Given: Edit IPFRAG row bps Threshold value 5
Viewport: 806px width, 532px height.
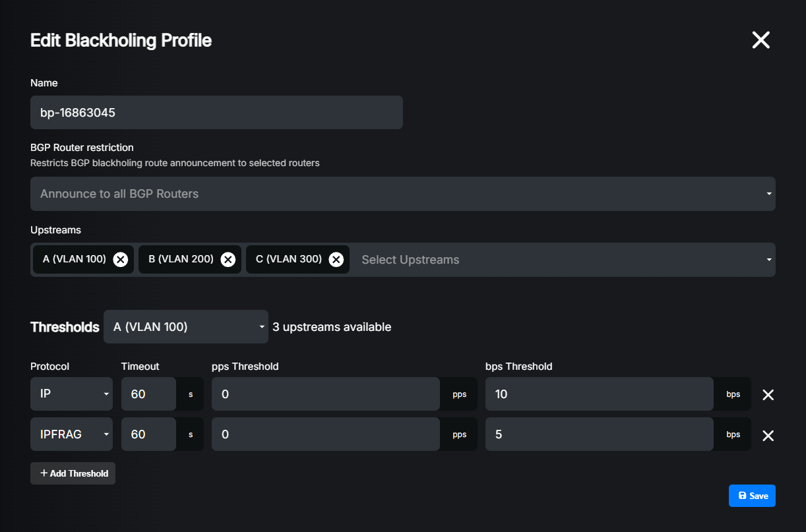Looking at the screenshot, I should [x=599, y=434].
